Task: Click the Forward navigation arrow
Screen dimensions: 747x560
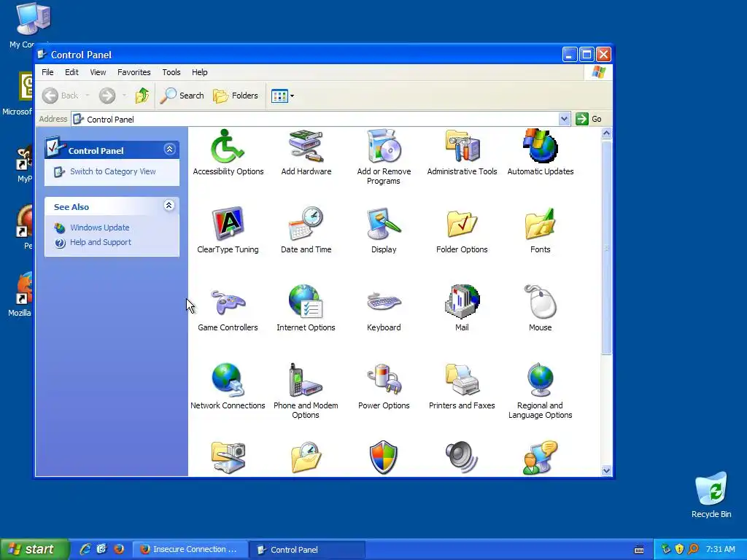Action: 107,96
